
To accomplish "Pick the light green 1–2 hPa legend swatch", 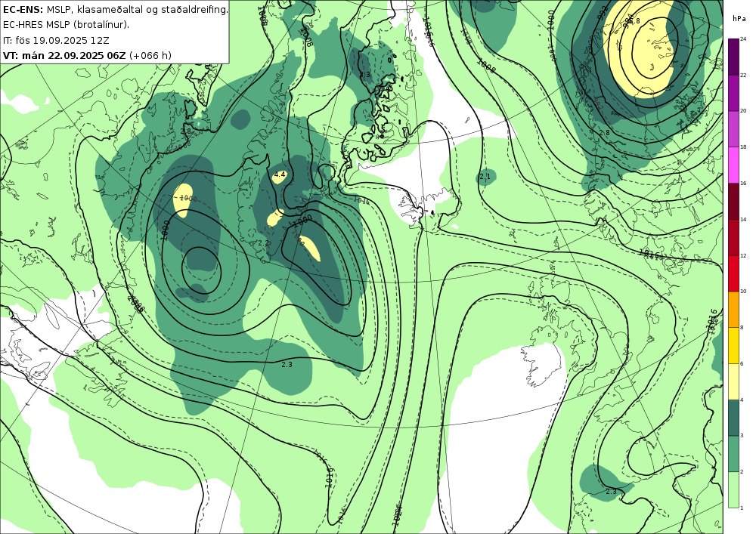I will [734, 489].
